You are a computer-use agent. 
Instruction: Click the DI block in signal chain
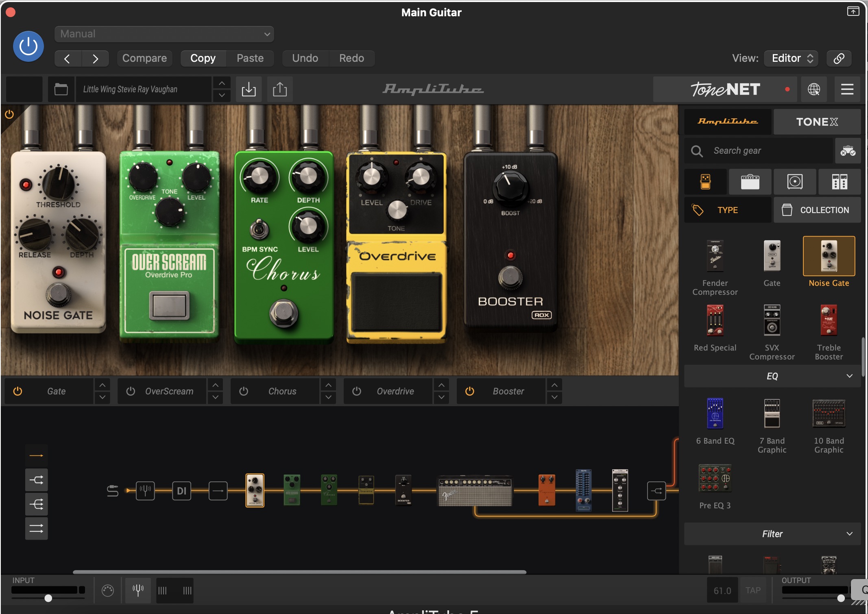pyautogui.click(x=181, y=491)
